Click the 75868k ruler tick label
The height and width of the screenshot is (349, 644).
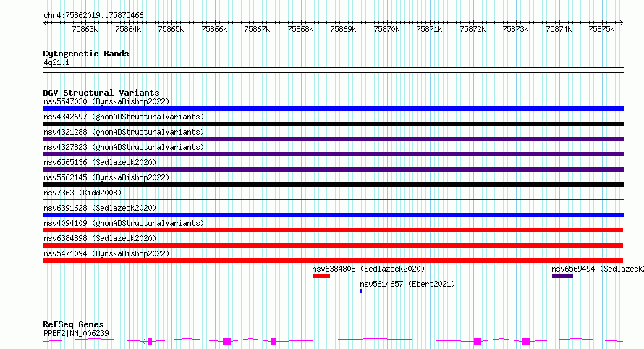point(300,29)
